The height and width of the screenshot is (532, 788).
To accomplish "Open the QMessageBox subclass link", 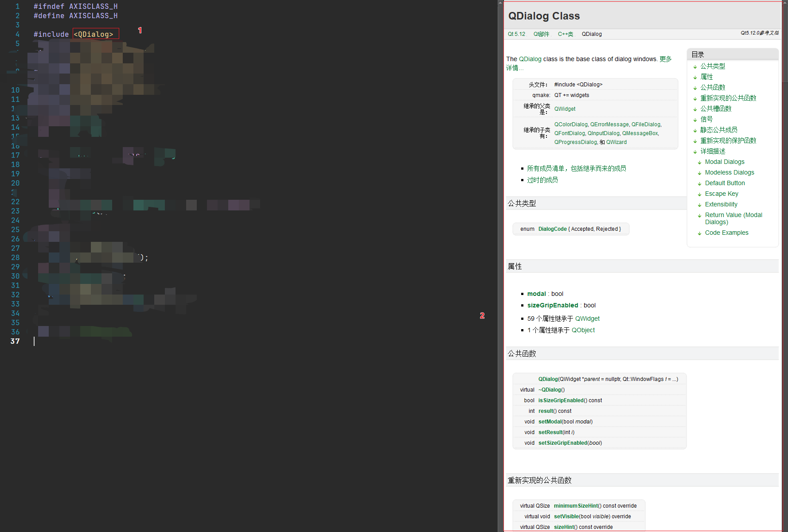I will click(640, 133).
